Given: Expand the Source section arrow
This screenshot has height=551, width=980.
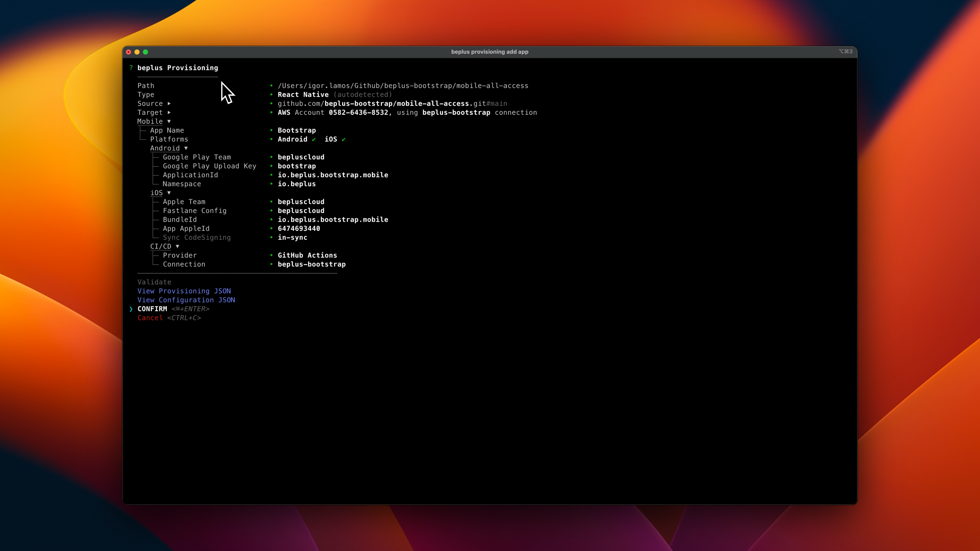Looking at the screenshot, I should tap(169, 103).
